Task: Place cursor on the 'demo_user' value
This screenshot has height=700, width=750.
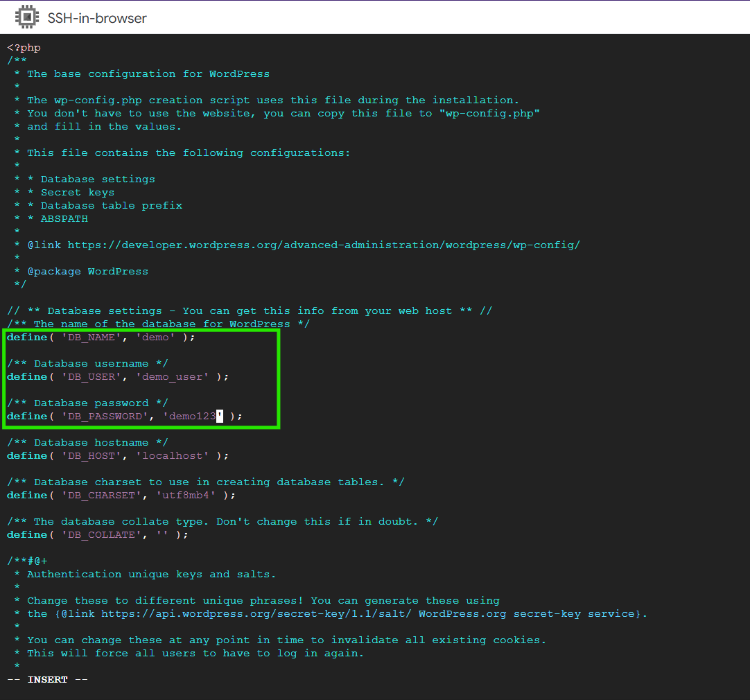Action: [x=172, y=377]
